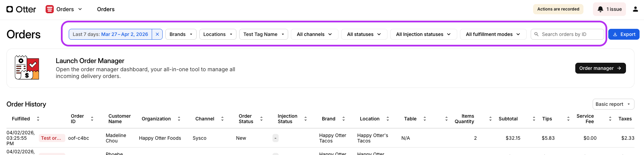Open the Orders app switcher menu
Screen dimensions: 644x155
point(80,9)
